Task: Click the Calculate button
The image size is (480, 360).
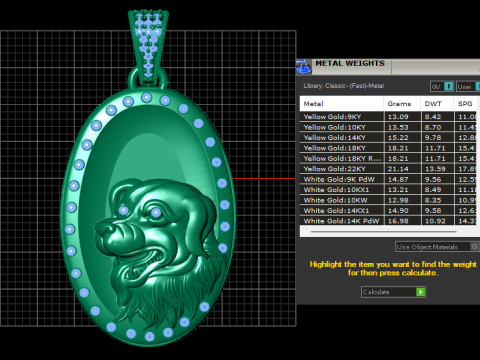Action: (x=393, y=292)
